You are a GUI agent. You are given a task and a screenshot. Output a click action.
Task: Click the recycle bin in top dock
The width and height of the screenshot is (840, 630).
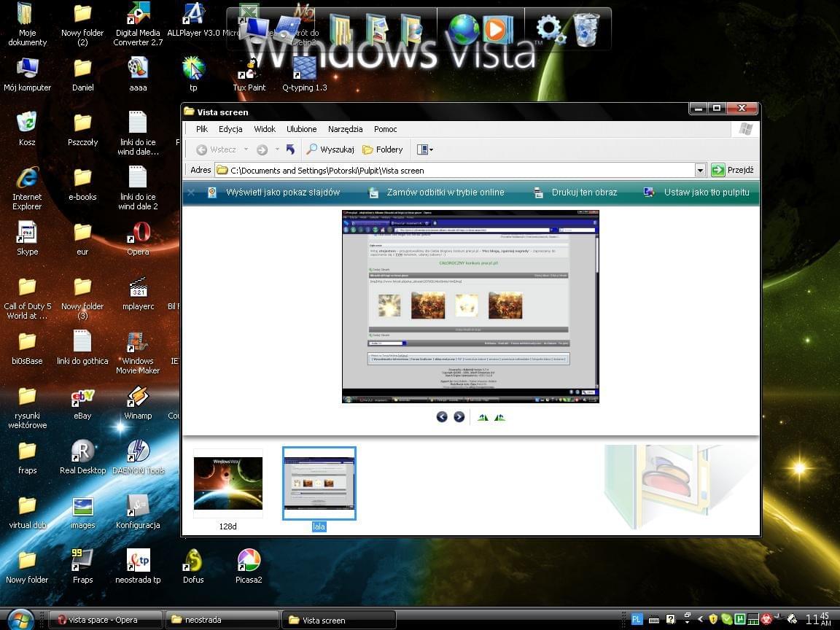tap(586, 29)
